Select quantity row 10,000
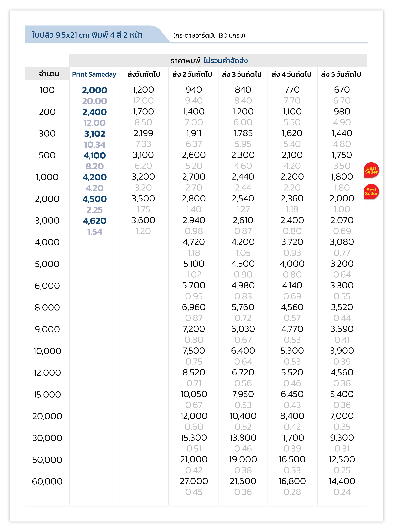Viewport: 393px width, 532px height. (x=47, y=351)
